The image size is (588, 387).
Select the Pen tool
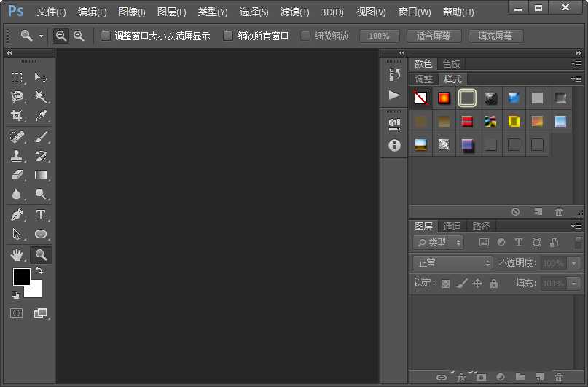click(17, 215)
